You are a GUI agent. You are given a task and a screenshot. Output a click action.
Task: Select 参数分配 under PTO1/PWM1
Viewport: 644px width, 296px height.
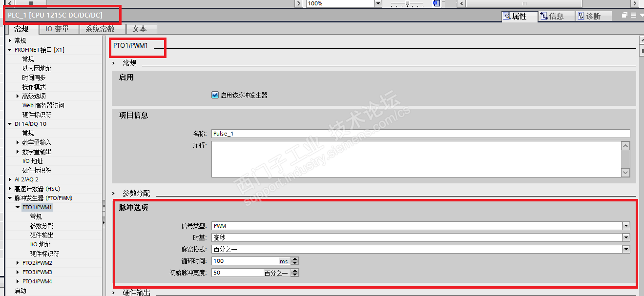tap(42, 226)
